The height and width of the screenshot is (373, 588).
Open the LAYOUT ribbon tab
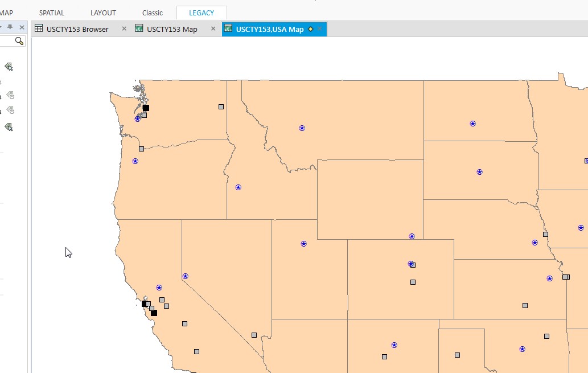[x=103, y=13]
